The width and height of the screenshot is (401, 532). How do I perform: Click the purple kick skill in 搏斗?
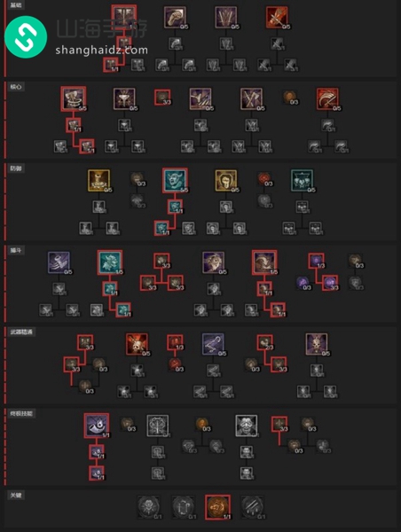(x=59, y=262)
